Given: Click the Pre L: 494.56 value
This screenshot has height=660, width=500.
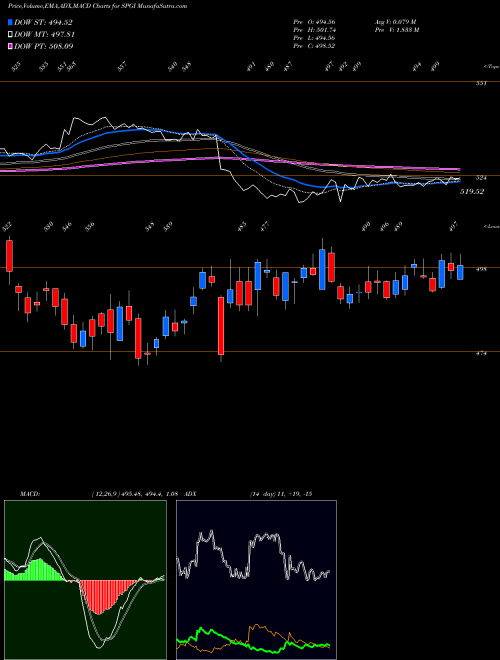Looking at the screenshot, I should [314, 38].
